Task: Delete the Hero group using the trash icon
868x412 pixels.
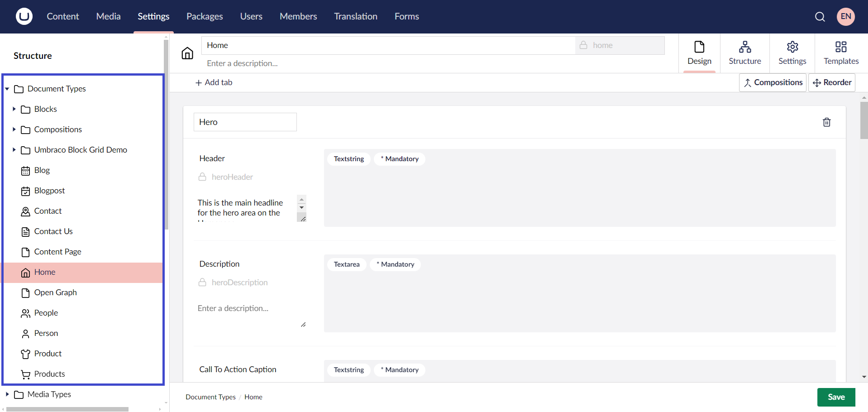Action: click(826, 122)
